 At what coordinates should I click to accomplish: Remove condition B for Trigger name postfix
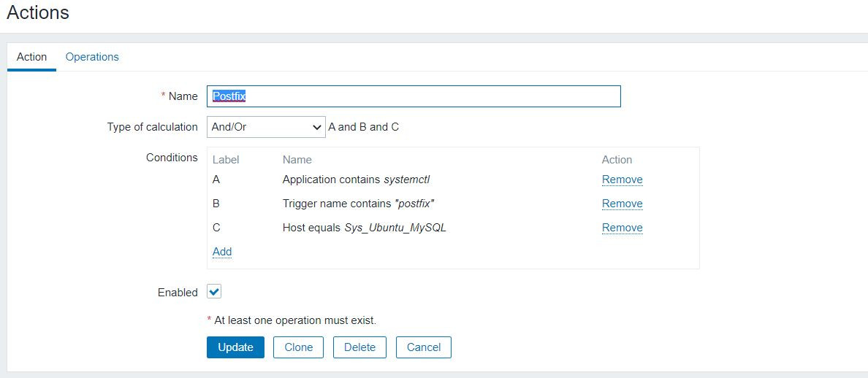coord(622,204)
